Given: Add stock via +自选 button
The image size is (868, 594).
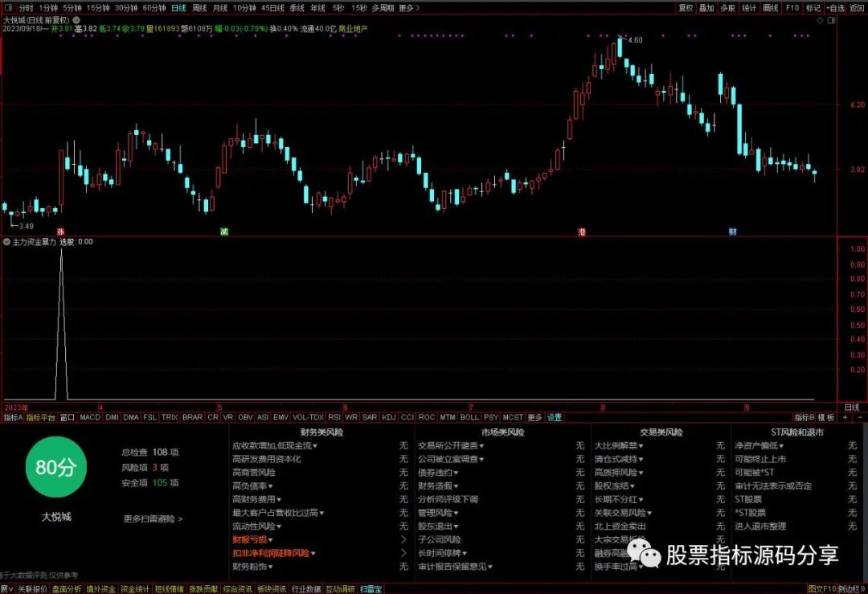Looking at the screenshot, I should point(835,8).
